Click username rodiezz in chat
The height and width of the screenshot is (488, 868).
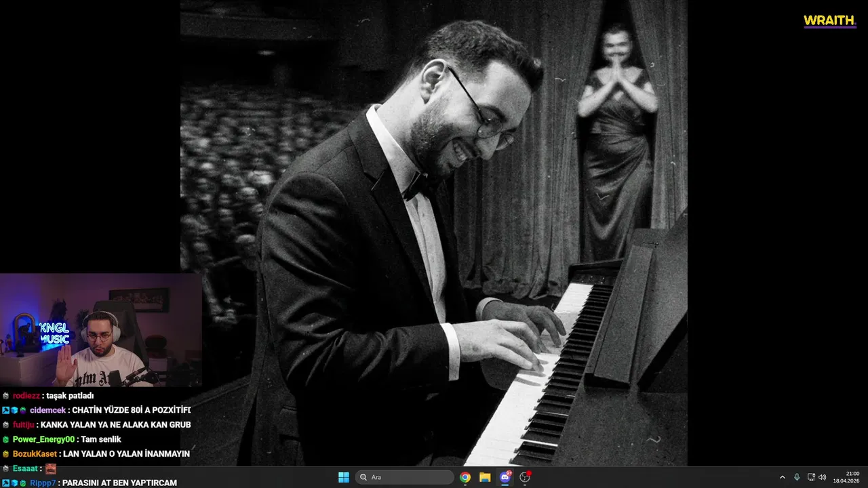click(26, 396)
